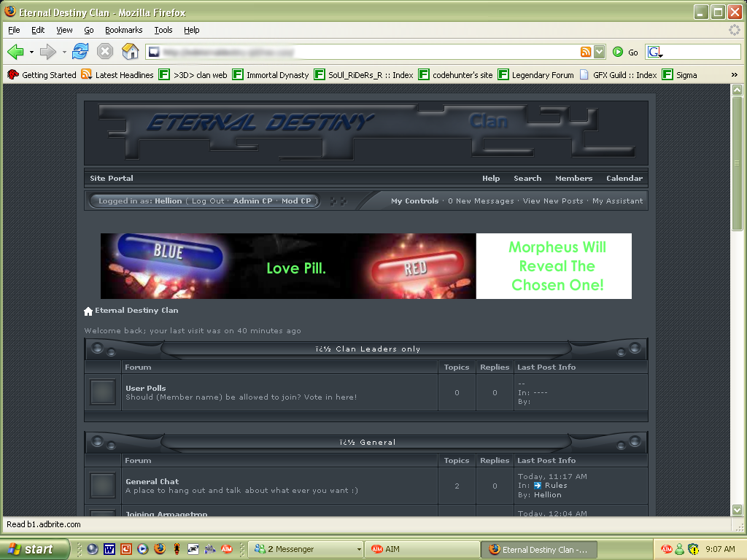Click the Log Out link

[208, 201]
